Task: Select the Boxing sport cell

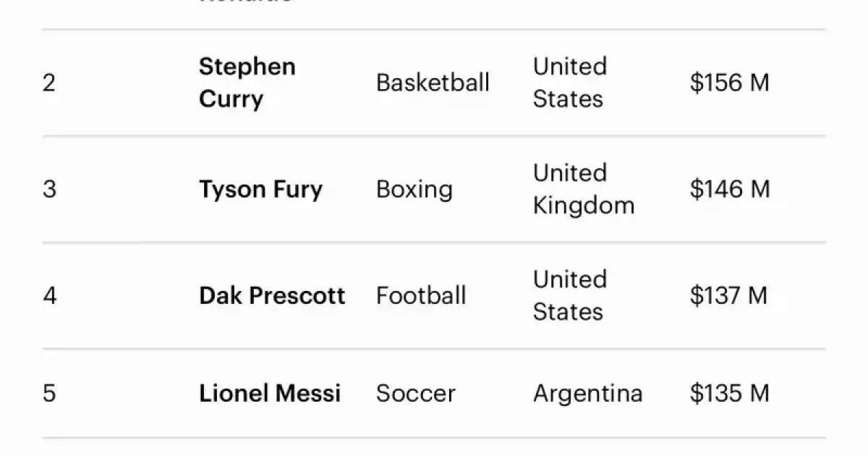Action: pyautogui.click(x=414, y=190)
